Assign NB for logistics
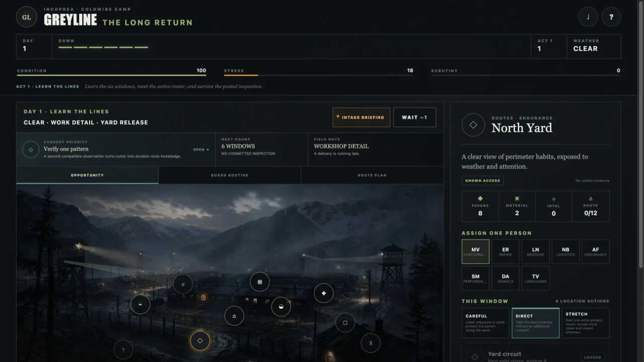 [566, 251]
